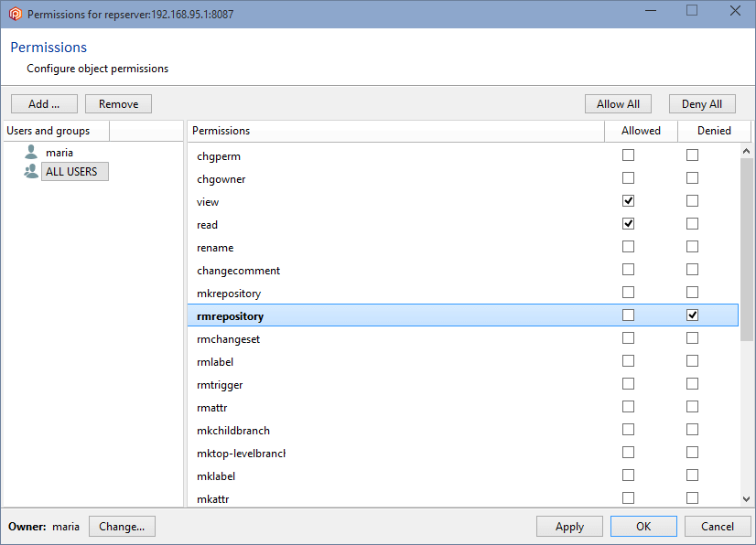Apply the permission changes
Screen dimensions: 756x545
[x=569, y=526]
